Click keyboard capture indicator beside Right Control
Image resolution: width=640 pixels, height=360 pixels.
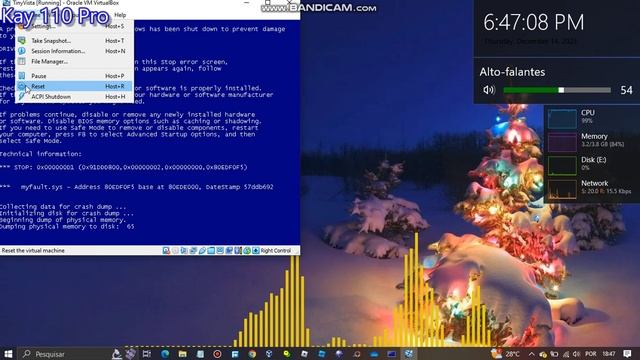pos(256,250)
